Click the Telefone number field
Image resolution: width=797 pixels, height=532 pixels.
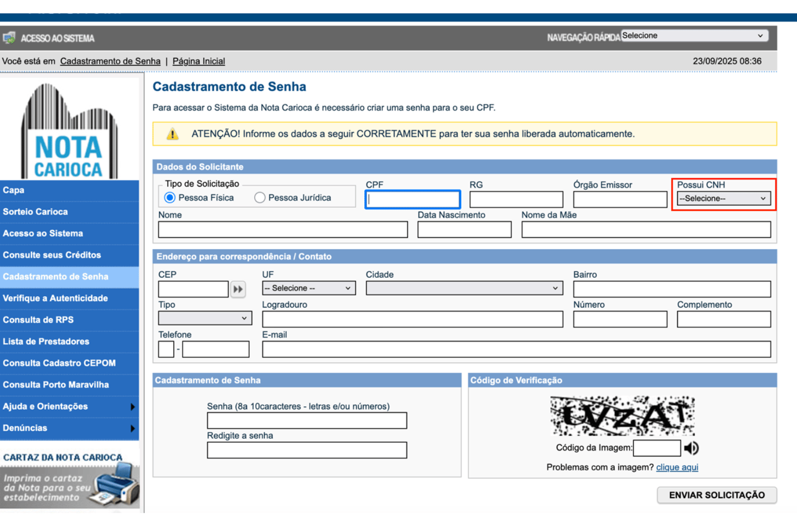click(x=216, y=349)
